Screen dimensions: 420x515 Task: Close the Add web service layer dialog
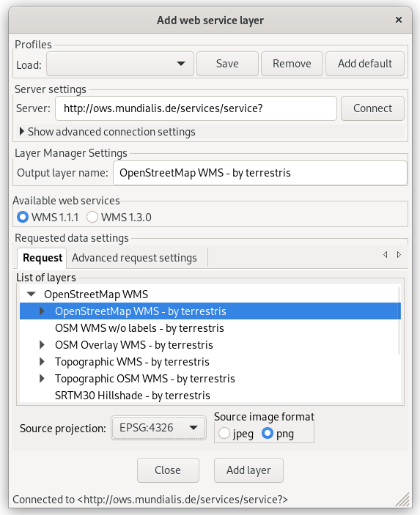click(399, 20)
